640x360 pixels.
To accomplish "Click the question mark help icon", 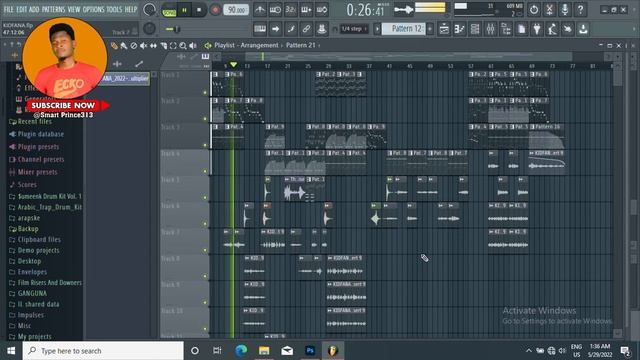I will point(580,9).
